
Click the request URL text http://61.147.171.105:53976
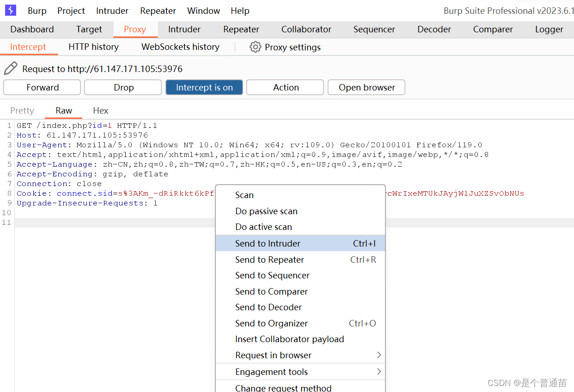point(125,69)
